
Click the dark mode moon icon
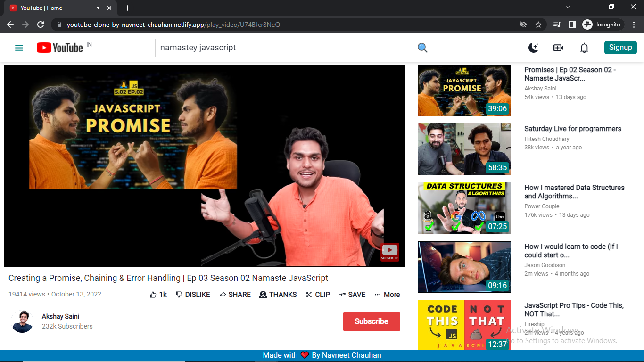coord(533,48)
